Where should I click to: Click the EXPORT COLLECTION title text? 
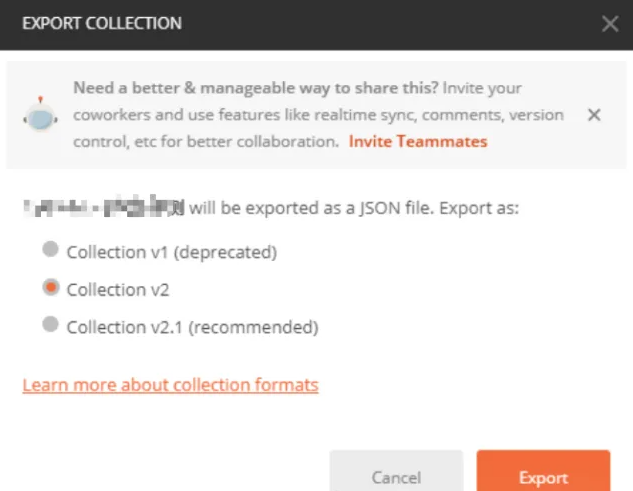click(x=102, y=23)
